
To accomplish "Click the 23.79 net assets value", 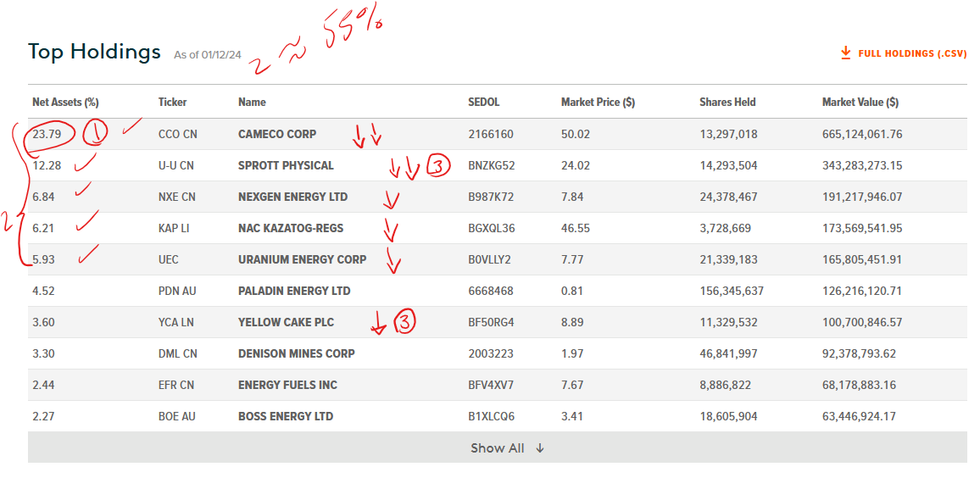I will coord(45,134).
